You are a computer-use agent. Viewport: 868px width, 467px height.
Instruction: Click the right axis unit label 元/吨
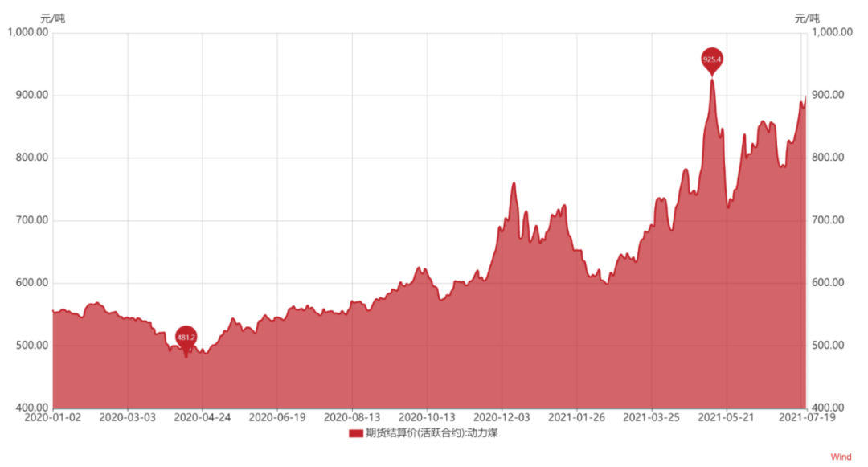coord(807,18)
